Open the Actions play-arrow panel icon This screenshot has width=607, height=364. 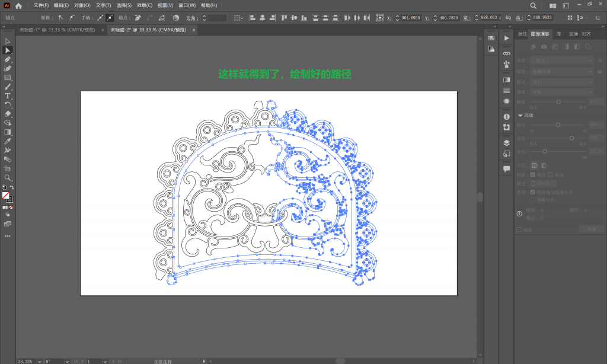pyautogui.click(x=506, y=38)
